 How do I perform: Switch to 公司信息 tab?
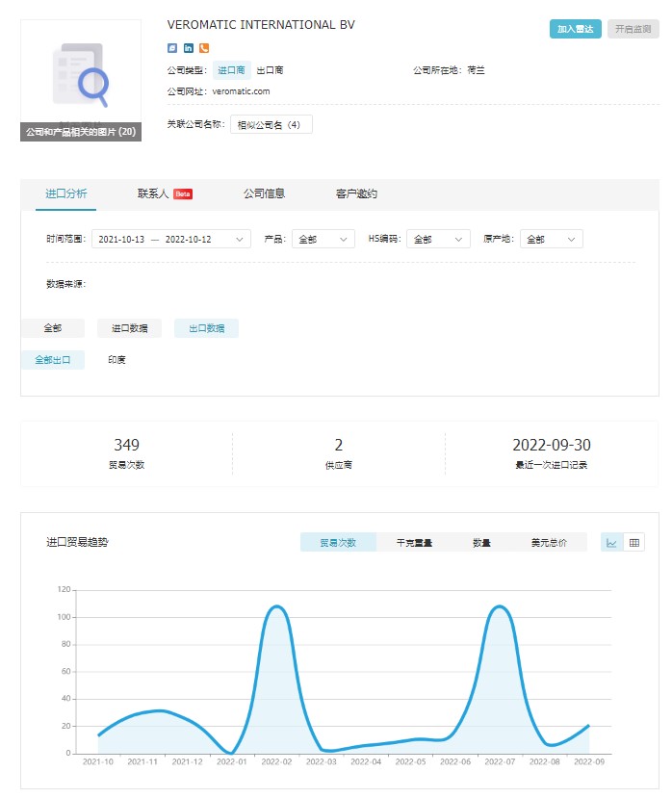pos(264,193)
